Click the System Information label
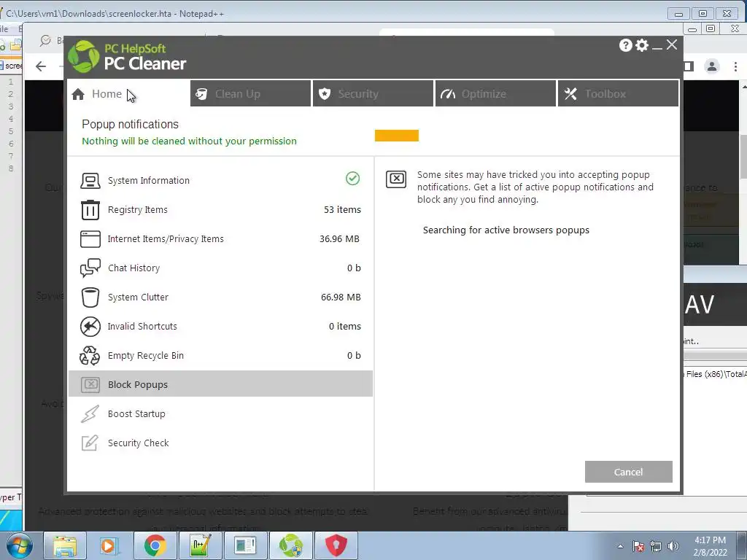This screenshot has height=560, width=747. 149,181
